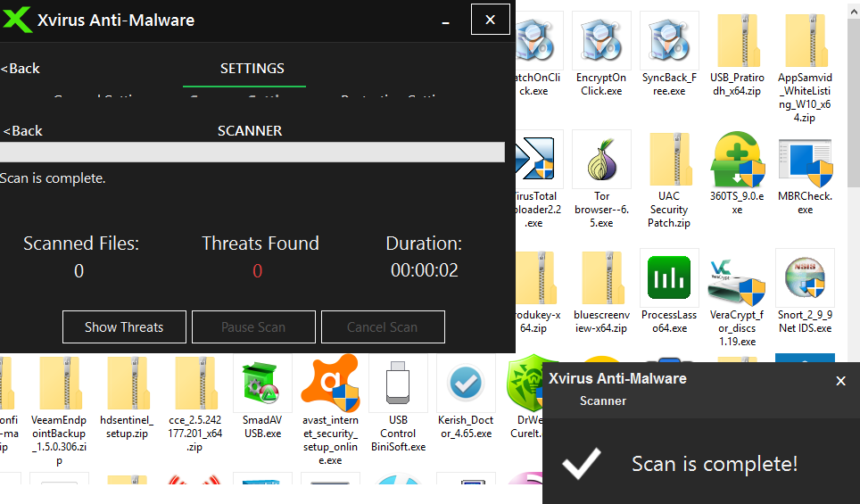Select 360TS_9.0.exe installer icon
860x504 pixels.
[737, 159]
